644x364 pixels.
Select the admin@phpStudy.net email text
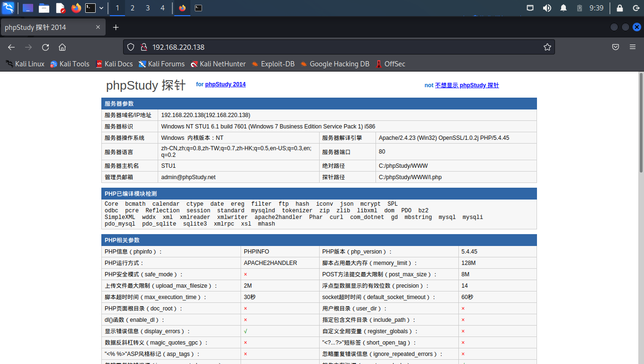188,177
